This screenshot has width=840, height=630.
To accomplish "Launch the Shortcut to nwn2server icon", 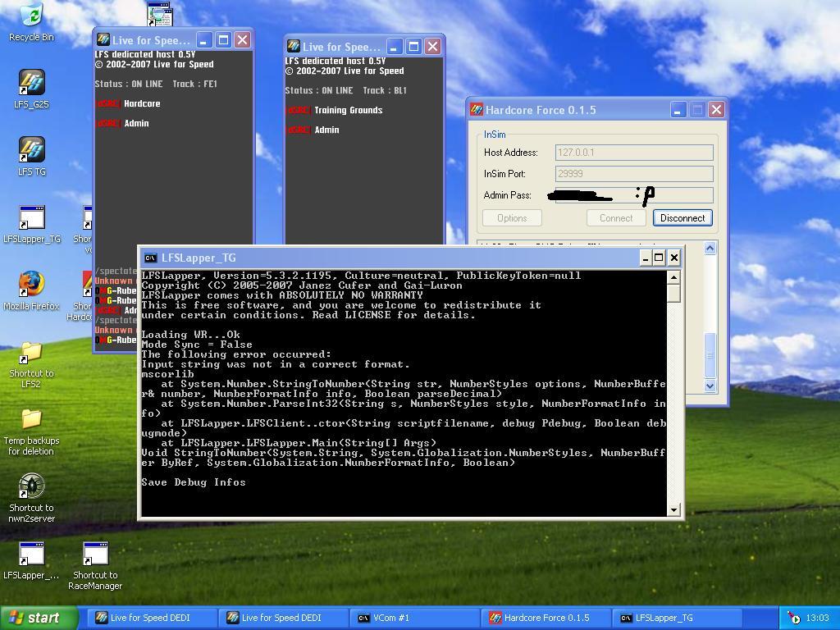I will coord(31,498).
